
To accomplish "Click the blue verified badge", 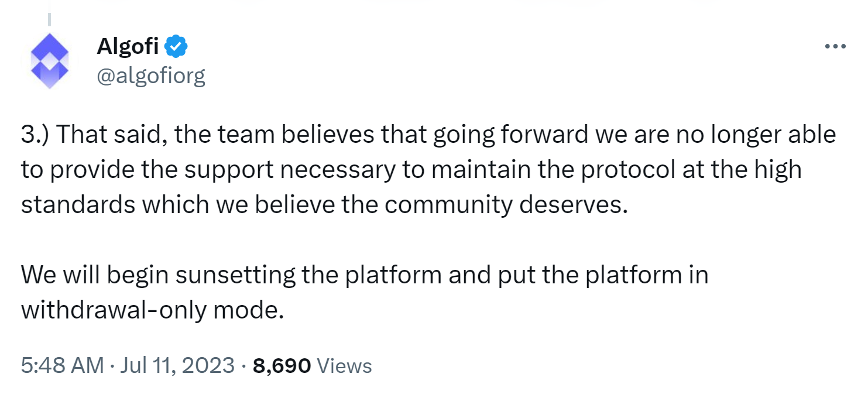I will coord(176,46).
